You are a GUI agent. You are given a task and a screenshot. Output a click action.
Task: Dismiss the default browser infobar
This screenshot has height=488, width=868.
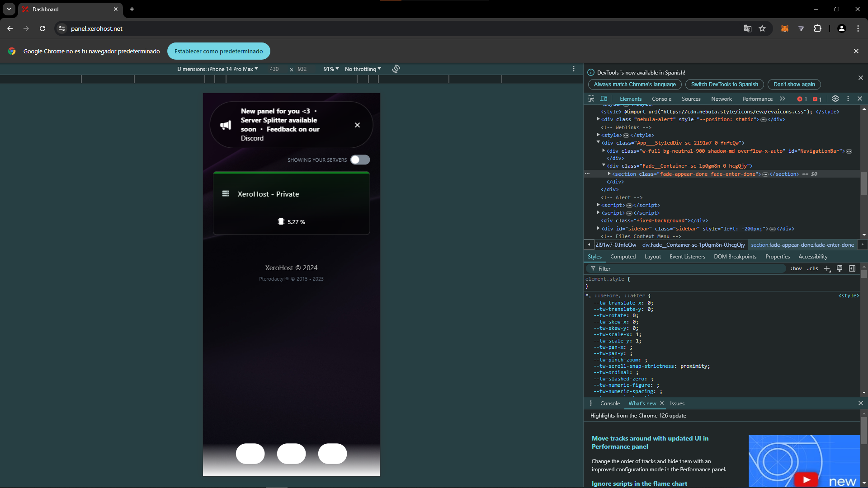[x=856, y=51]
